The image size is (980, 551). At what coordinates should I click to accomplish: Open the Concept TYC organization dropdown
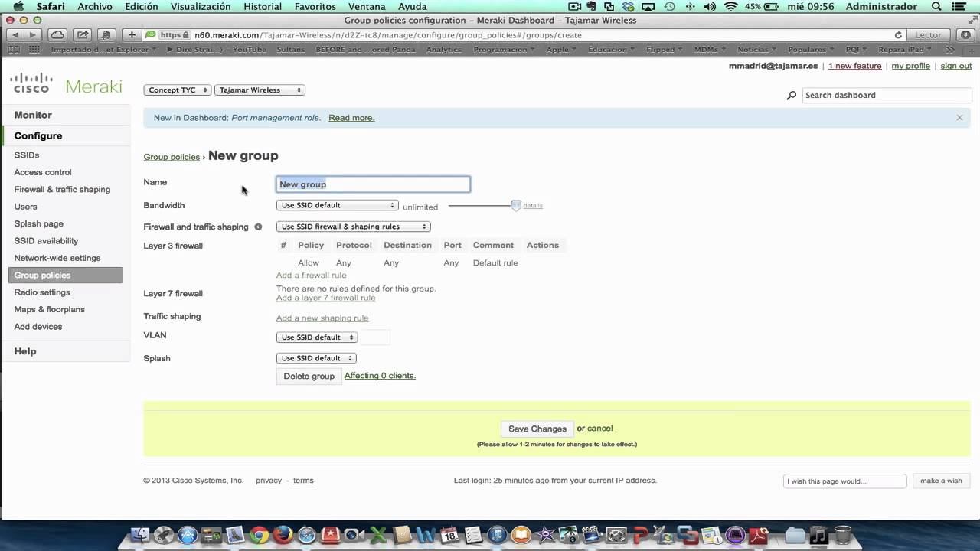177,90
